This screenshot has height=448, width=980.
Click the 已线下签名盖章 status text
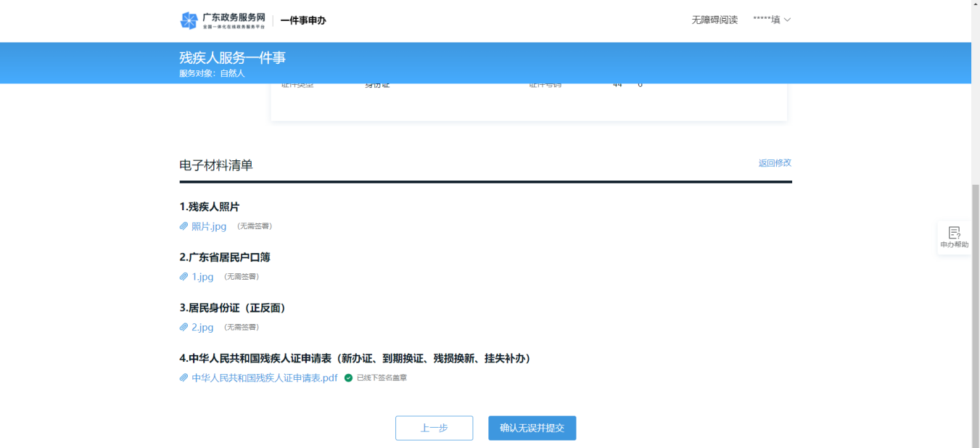coord(382,378)
